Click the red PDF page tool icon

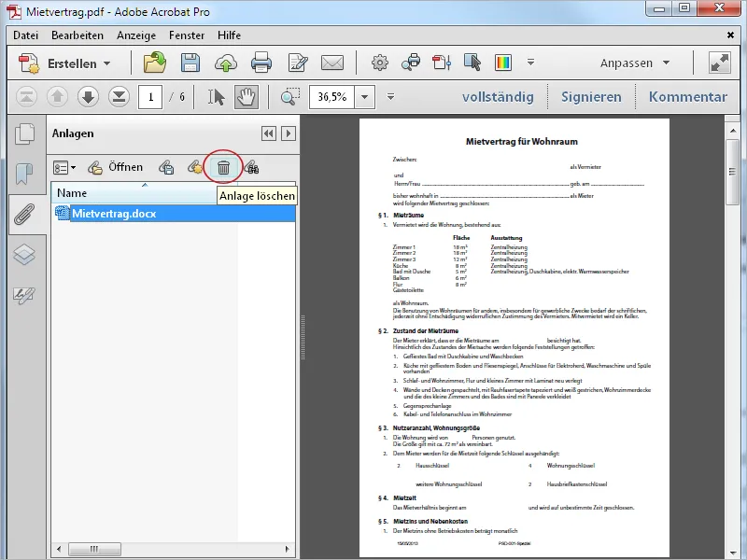pyautogui.click(x=441, y=63)
